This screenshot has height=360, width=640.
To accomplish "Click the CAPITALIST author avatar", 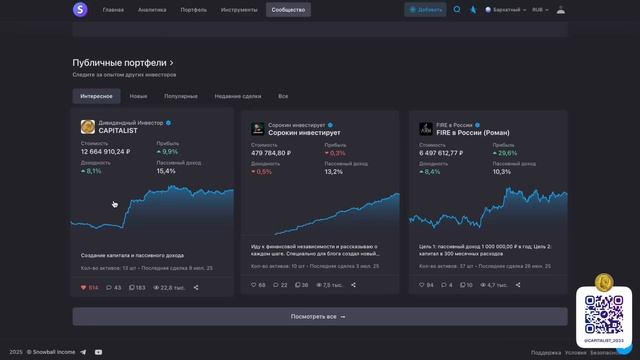I will point(88,127).
